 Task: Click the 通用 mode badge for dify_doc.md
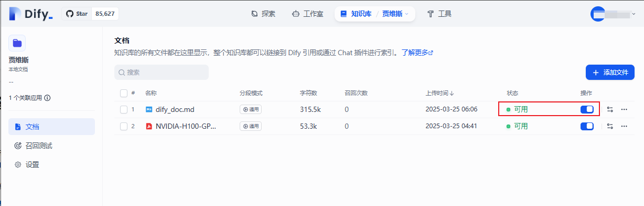(251, 109)
